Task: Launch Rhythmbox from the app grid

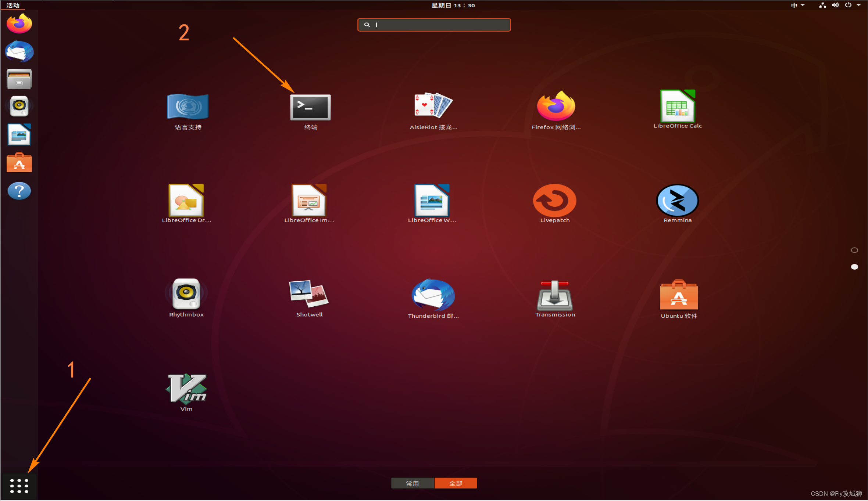Action: (186, 294)
